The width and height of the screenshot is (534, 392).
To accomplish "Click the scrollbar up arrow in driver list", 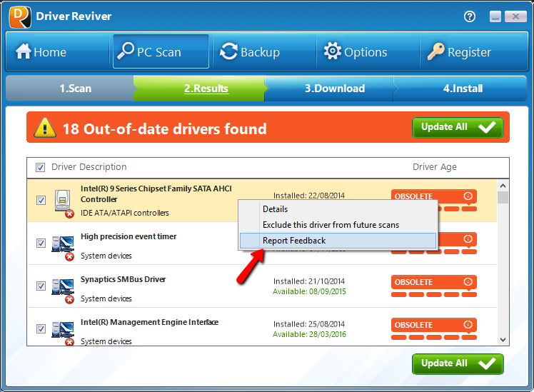I will 503,186.
